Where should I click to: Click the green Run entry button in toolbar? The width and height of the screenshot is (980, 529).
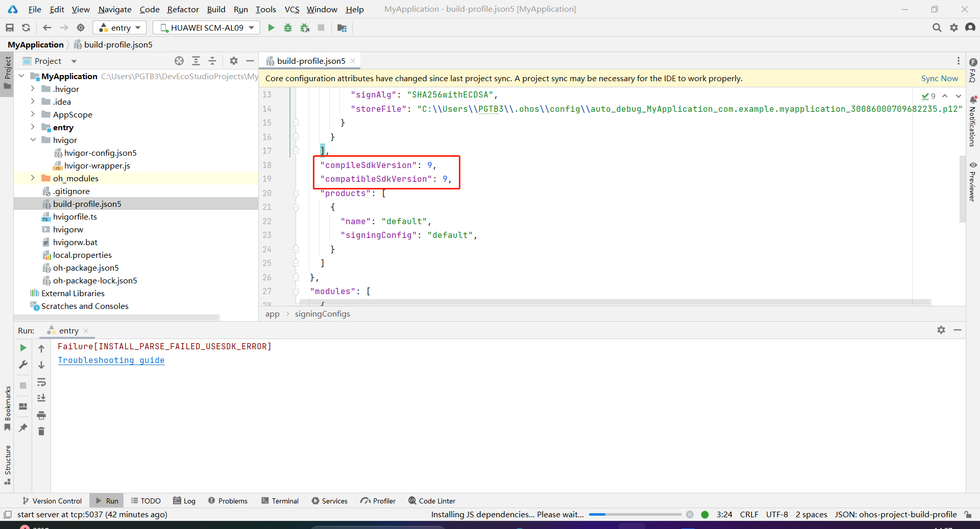[271, 28]
